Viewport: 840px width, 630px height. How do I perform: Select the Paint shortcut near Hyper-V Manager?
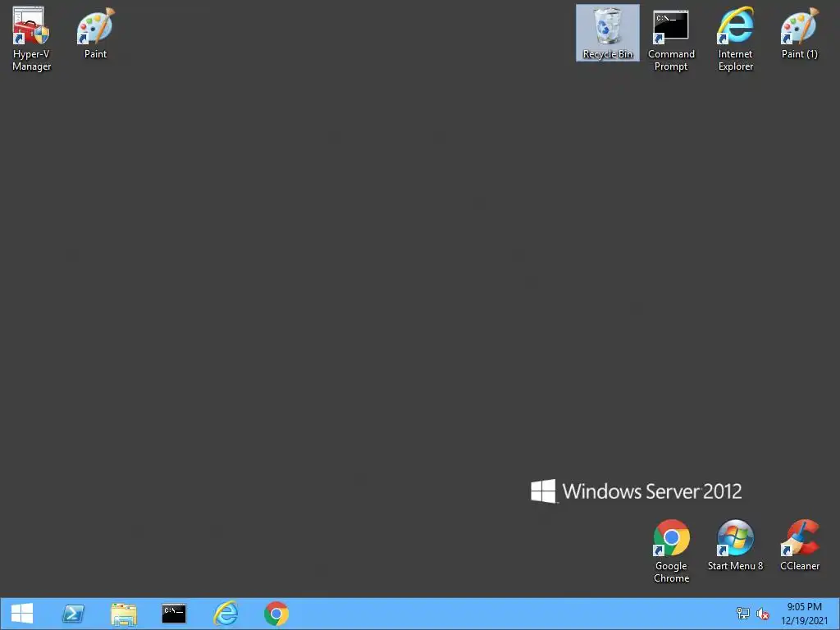point(95,33)
